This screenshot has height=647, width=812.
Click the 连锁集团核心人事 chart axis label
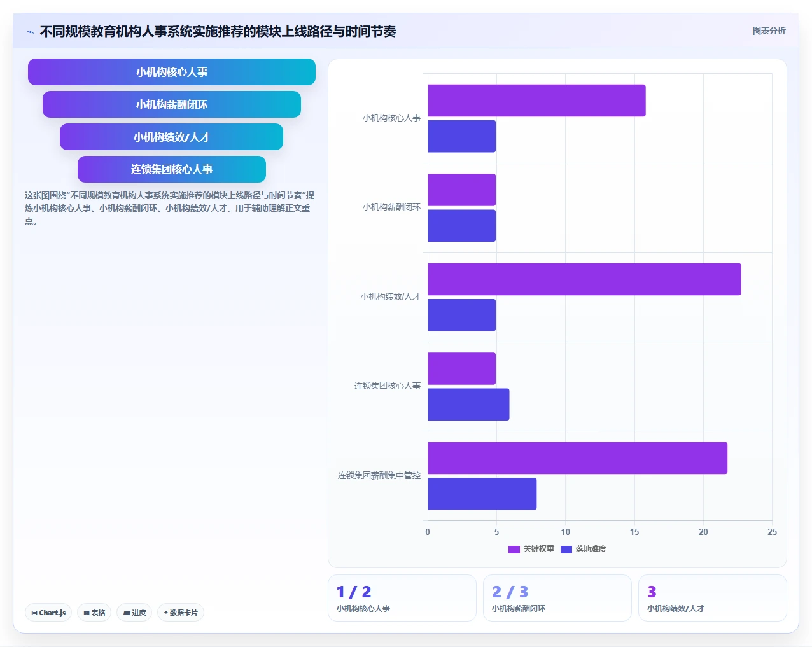[x=387, y=386]
